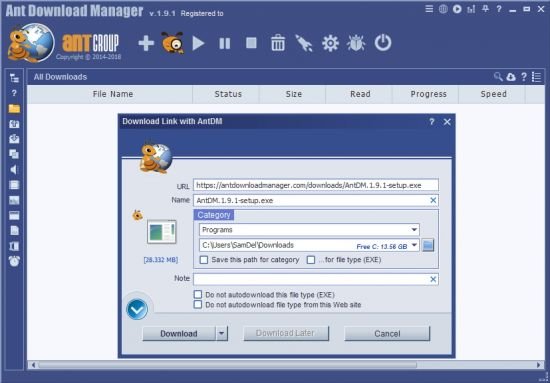Sort by Read column header

(360, 94)
